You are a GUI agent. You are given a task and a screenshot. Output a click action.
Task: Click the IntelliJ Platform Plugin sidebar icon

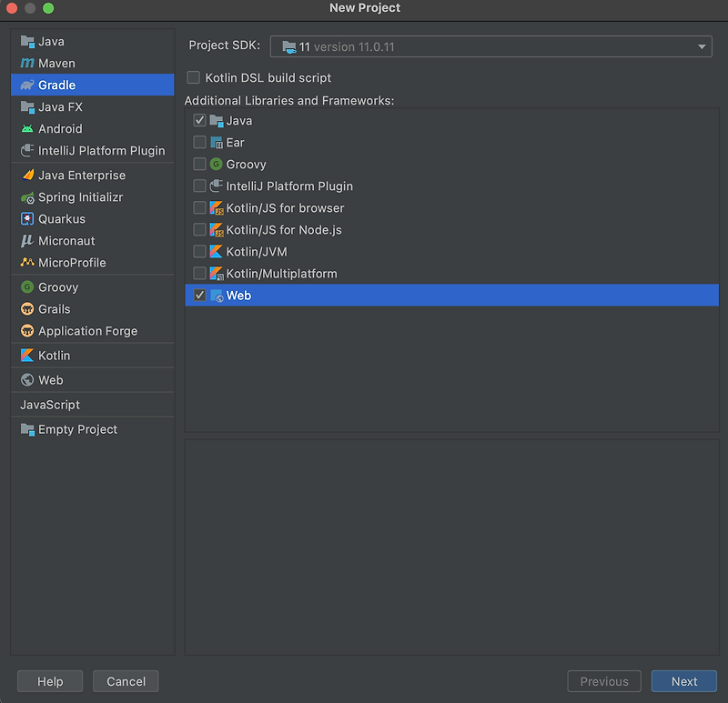click(x=27, y=150)
